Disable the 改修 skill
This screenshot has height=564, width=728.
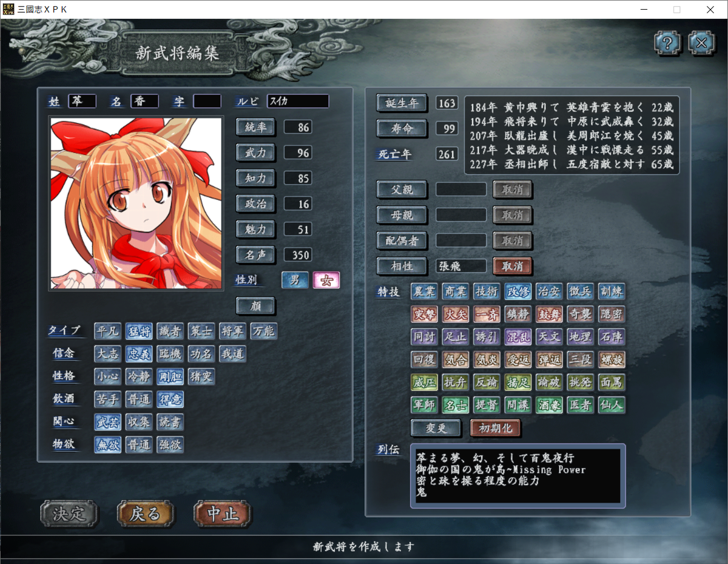click(x=518, y=291)
